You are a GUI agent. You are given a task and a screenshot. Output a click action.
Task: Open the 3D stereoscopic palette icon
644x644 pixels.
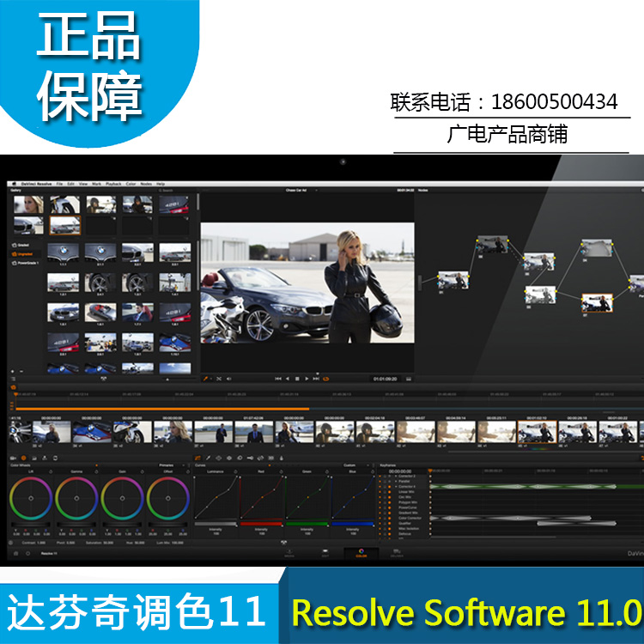(x=270, y=458)
